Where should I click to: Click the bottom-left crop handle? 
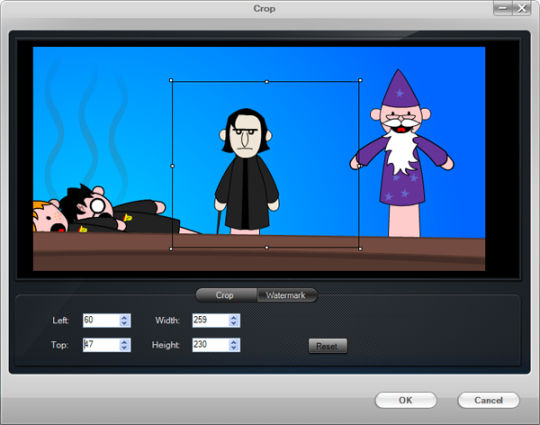171,249
